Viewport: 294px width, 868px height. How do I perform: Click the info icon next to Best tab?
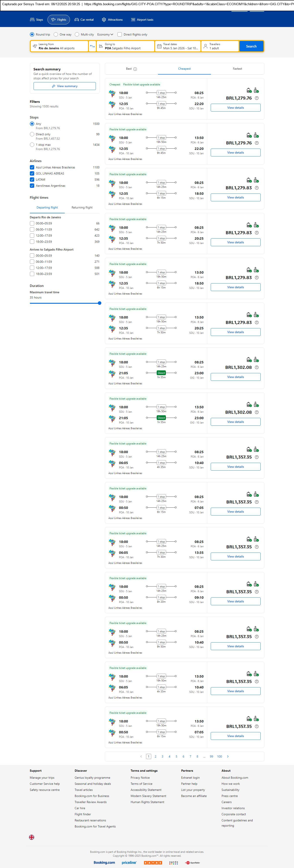click(135, 69)
